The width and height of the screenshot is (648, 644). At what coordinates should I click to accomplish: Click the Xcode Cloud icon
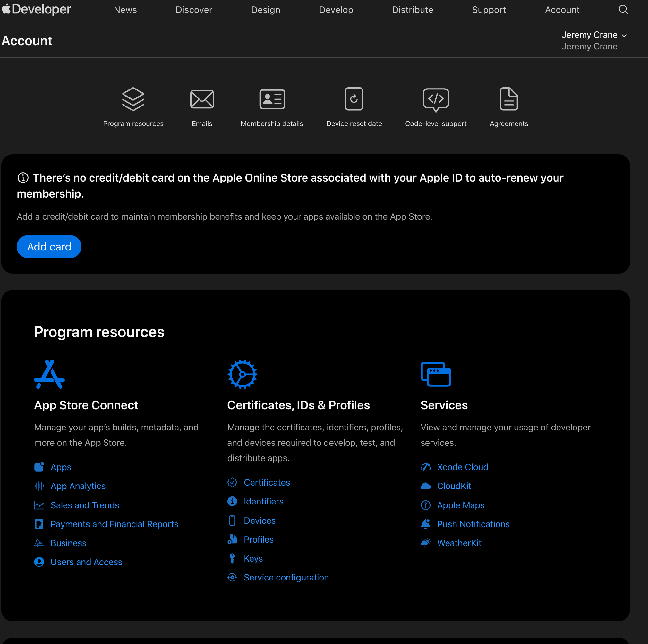coord(426,467)
